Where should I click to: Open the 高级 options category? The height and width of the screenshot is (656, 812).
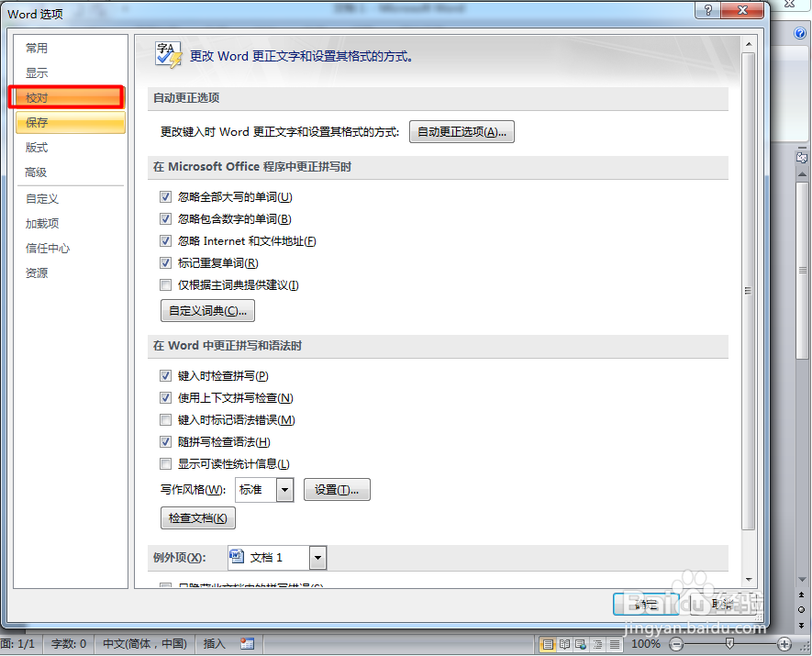[x=37, y=172]
